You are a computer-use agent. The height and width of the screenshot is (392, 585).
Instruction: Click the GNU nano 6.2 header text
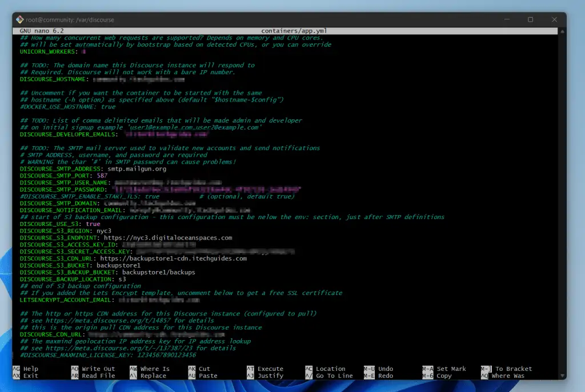point(42,31)
